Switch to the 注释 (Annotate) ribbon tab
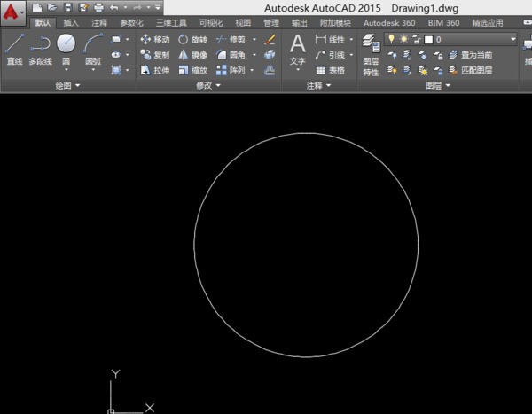Screen dimensions: 532x414 coord(99,23)
